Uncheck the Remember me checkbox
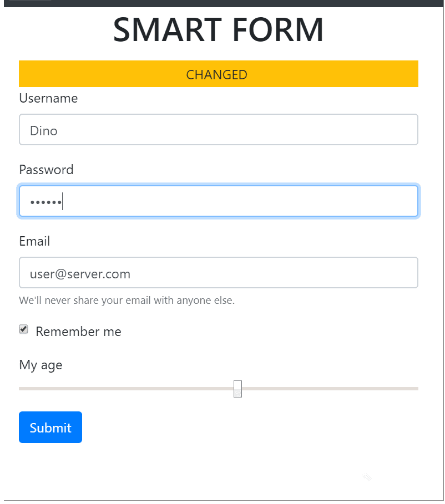The image size is (445, 504). [x=23, y=329]
